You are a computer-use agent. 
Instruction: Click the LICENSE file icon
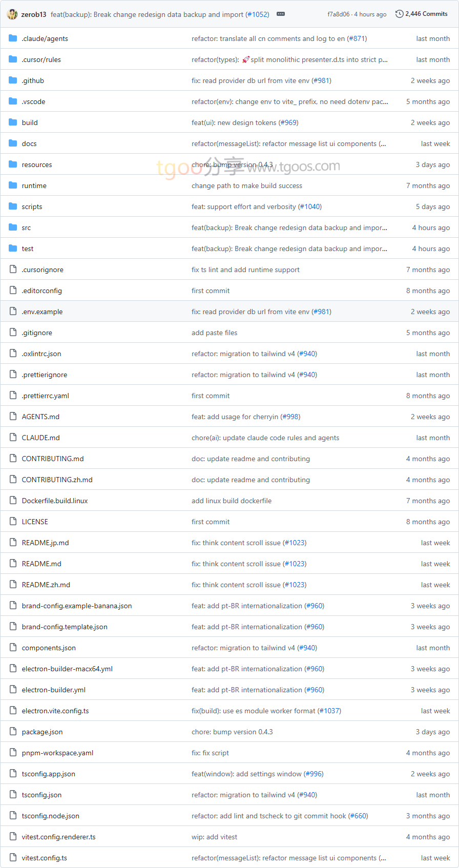[x=13, y=522]
